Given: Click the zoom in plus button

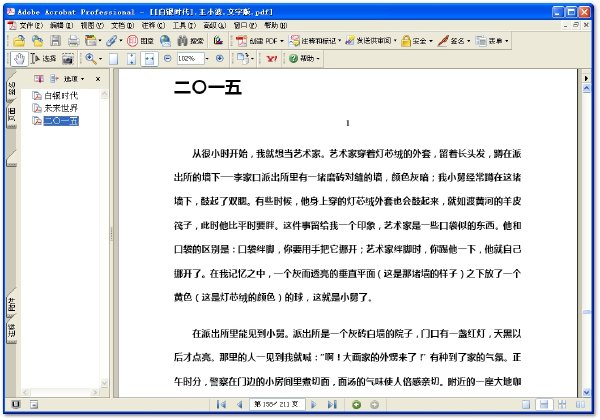Looking at the screenshot, I should (220, 59).
